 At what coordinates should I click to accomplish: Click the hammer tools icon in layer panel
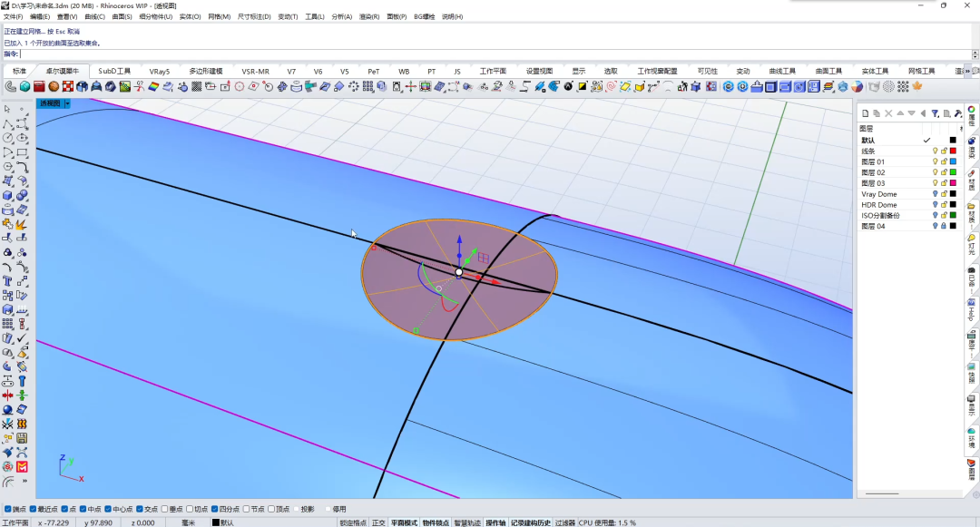pyautogui.click(x=957, y=113)
